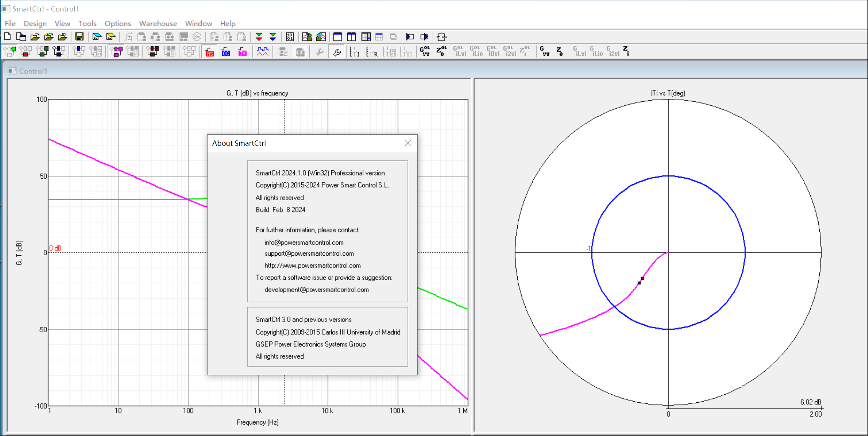Select the multi-panel window layout icon
Viewport: 868px width, 436px height.
point(366,37)
